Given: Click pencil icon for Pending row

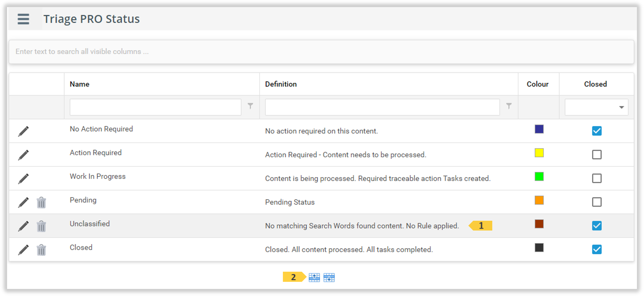Looking at the screenshot, I should tap(23, 203).
